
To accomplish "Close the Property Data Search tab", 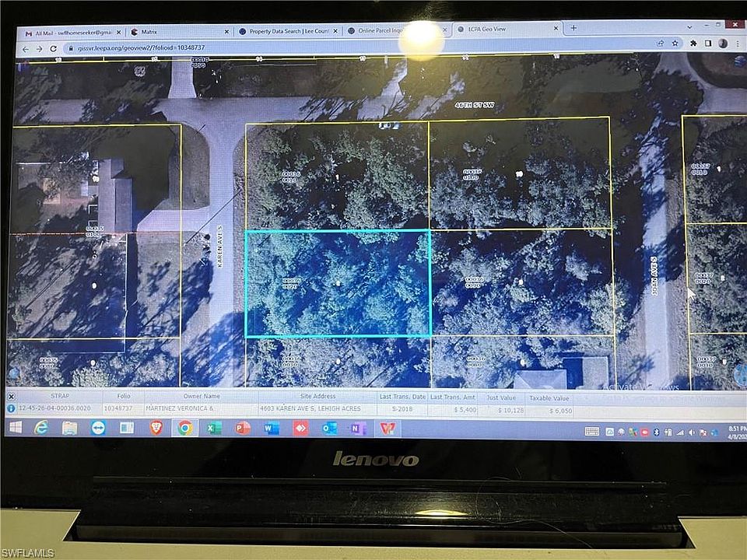I will (335, 31).
